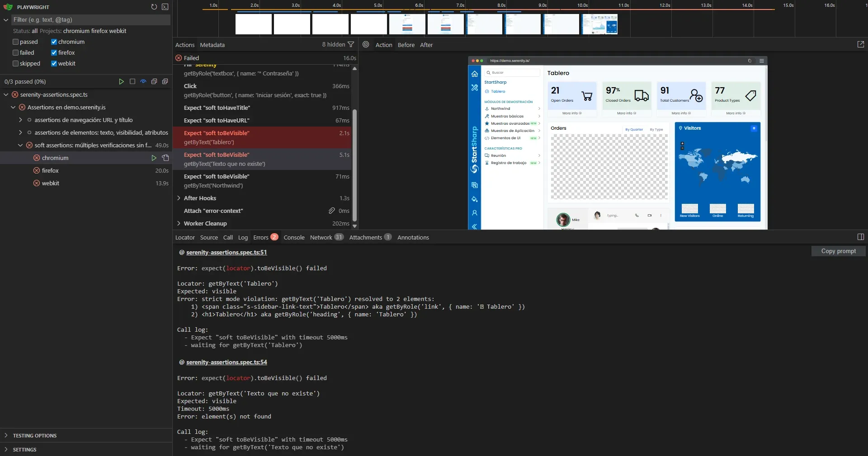Viewport: 868px width, 456px height.
Task: Check the skipped status filter
Action: [x=15, y=63]
